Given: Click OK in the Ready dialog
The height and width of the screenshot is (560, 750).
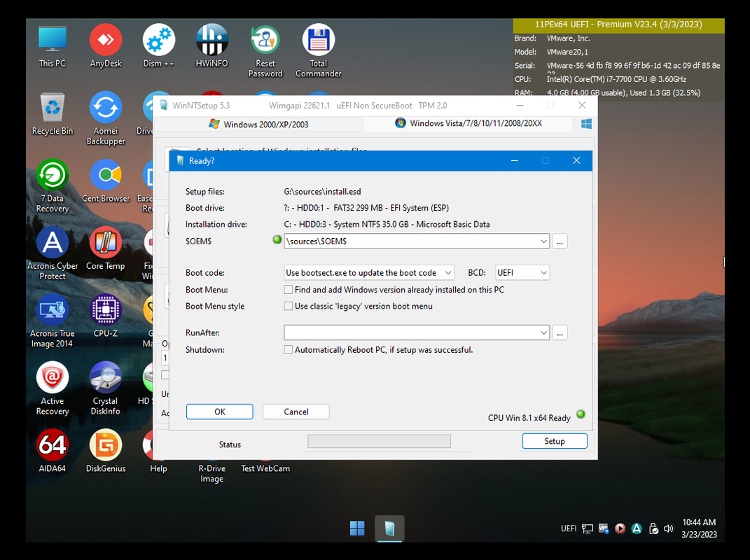Looking at the screenshot, I should tap(220, 412).
